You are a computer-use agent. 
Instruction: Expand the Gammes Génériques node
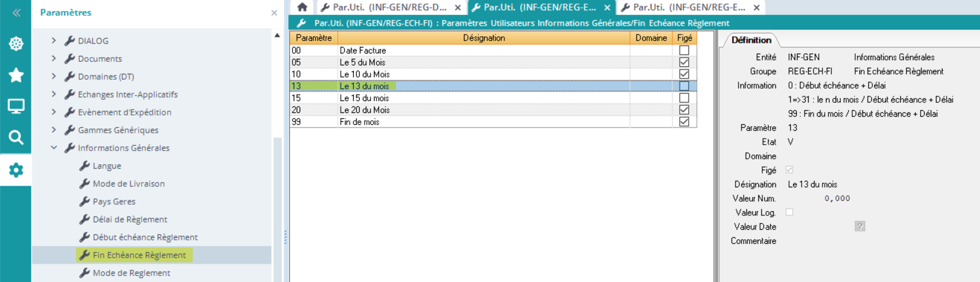pos(54,130)
